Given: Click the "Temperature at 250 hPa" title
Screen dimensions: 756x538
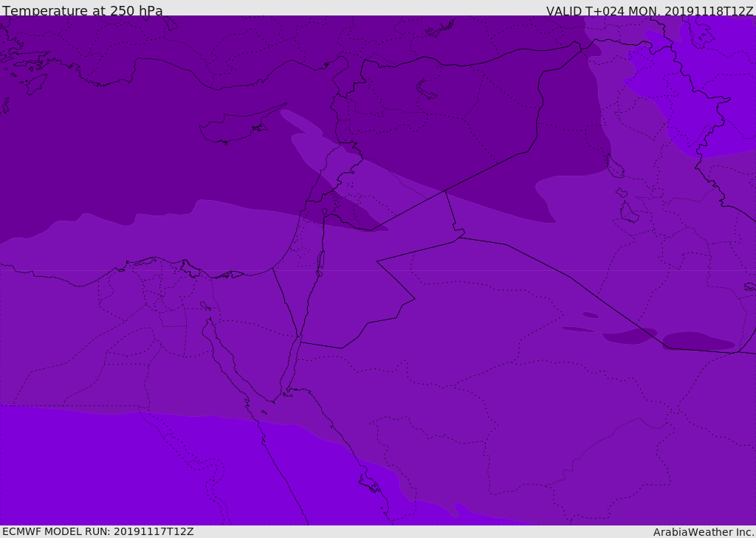Looking at the screenshot, I should pyautogui.click(x=82, y=10).
